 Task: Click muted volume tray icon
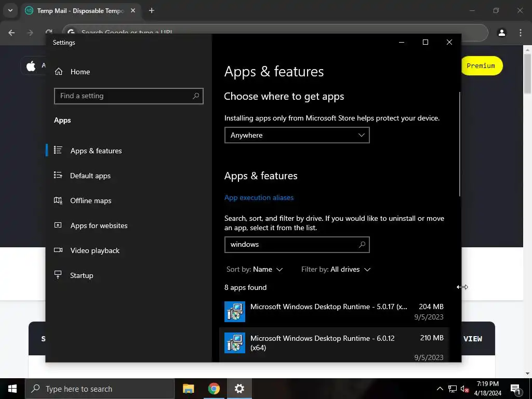[464, 389]
